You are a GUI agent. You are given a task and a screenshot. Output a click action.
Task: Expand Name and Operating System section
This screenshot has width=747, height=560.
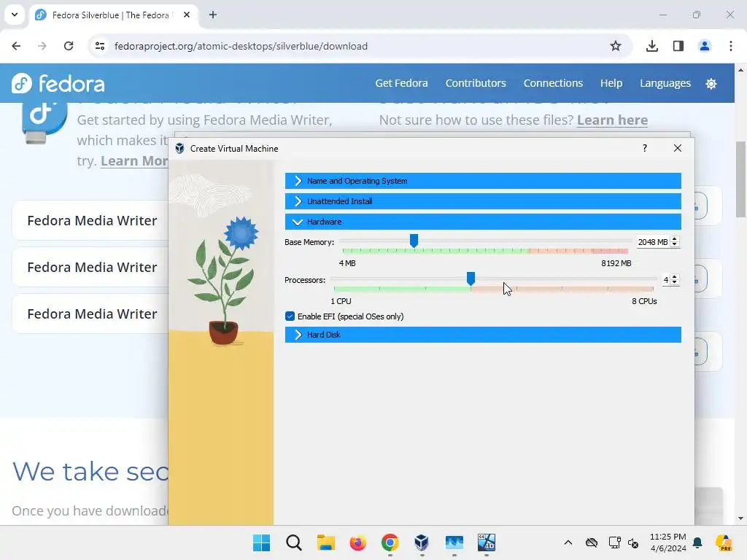pos(483,181)
